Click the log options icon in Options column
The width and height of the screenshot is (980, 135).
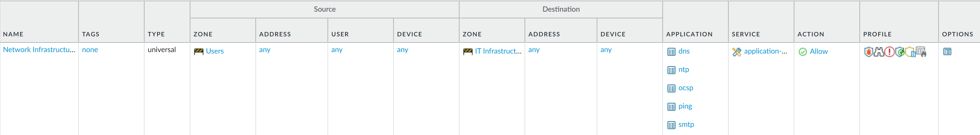point(947,51)
